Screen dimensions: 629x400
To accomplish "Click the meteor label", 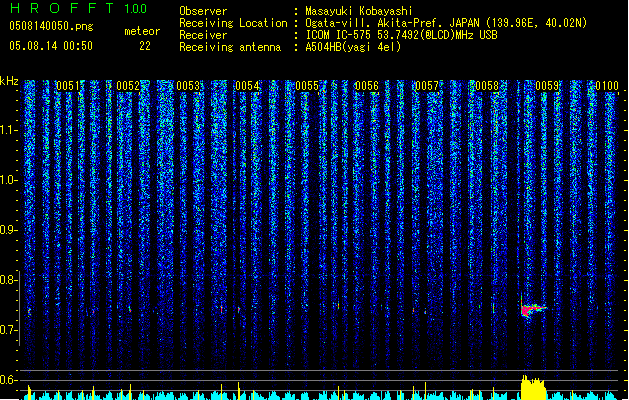I will [142, 31].
